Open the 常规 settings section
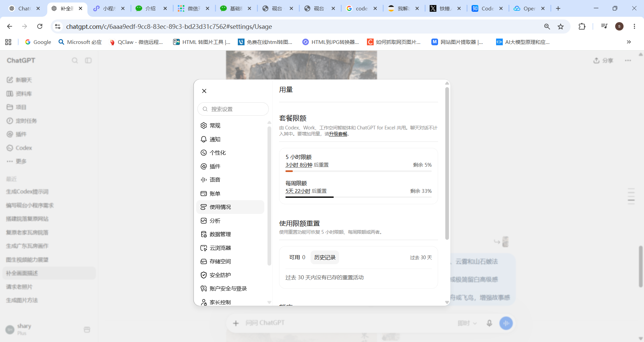Image resolution: width=644 pixels, height=342 pixels. 230,125
